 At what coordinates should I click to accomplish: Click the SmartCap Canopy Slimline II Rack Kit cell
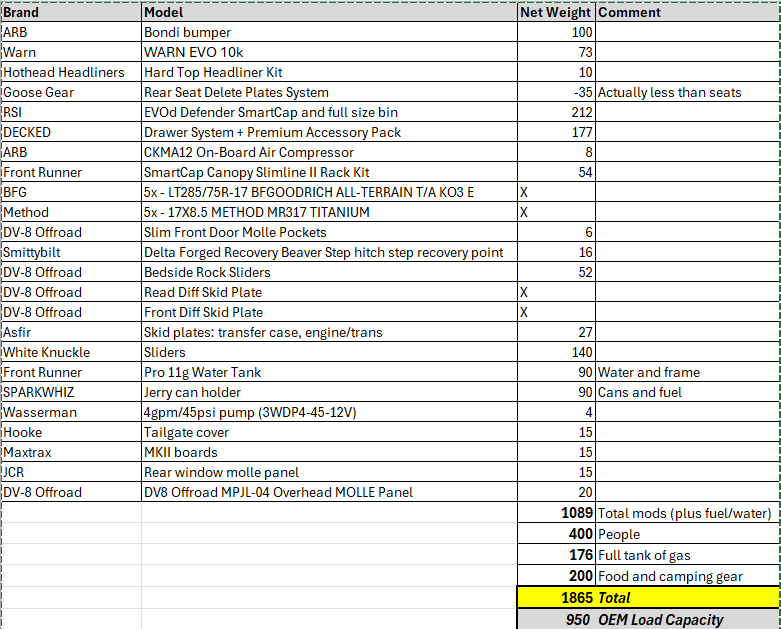(x=329, y=172)
